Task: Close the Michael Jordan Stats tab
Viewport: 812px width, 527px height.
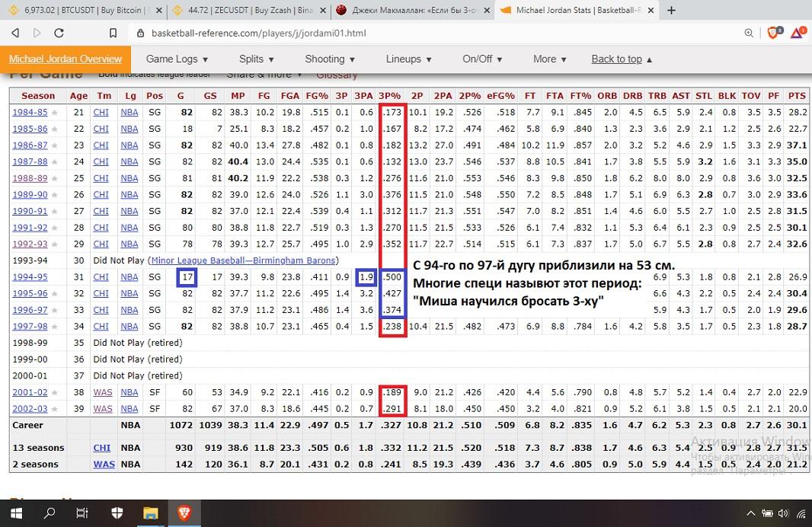Action: (651, 11)
